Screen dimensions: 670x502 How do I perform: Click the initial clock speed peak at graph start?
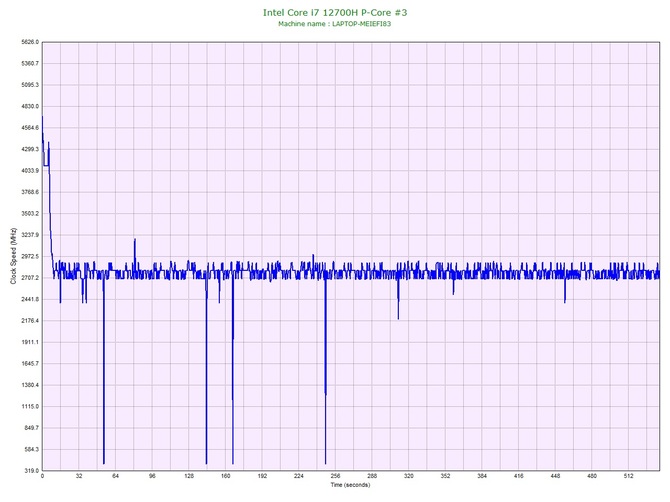pos(42,120)
